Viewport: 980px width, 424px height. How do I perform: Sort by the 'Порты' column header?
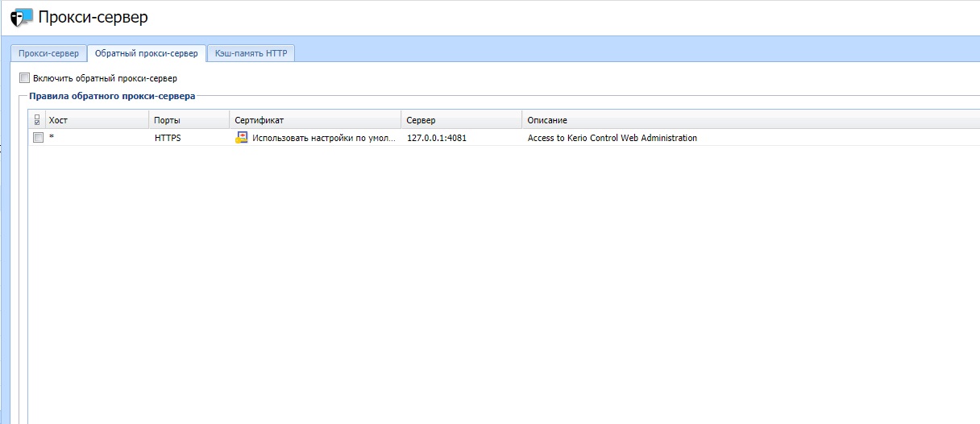[189, 120]
